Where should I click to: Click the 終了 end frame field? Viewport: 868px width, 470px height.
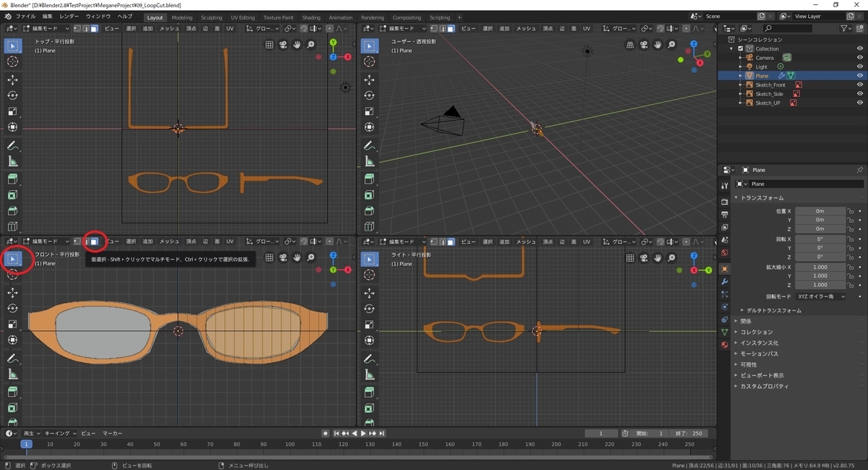tap(689, 433)
